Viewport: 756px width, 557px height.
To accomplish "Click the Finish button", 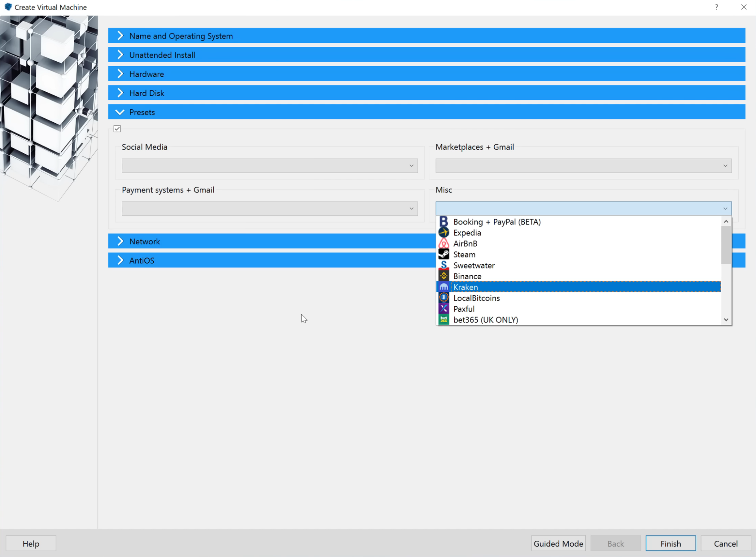I will coord(671,543).
